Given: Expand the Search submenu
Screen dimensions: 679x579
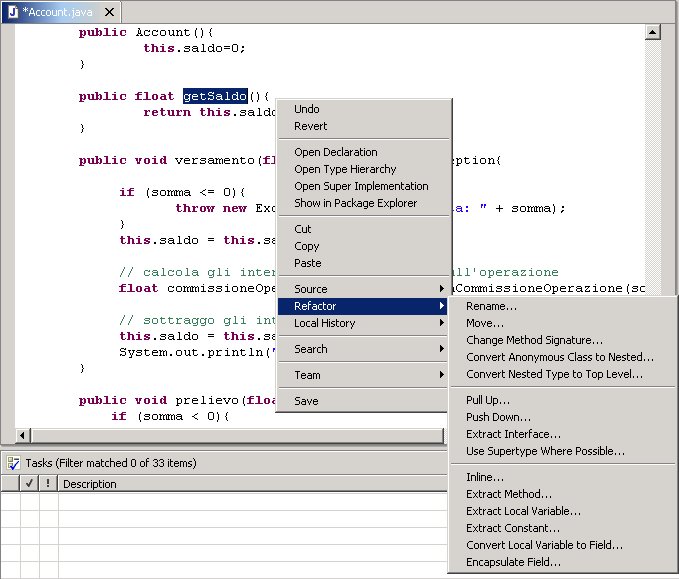Looking at the screenshot, I should (x=362, y=349).
